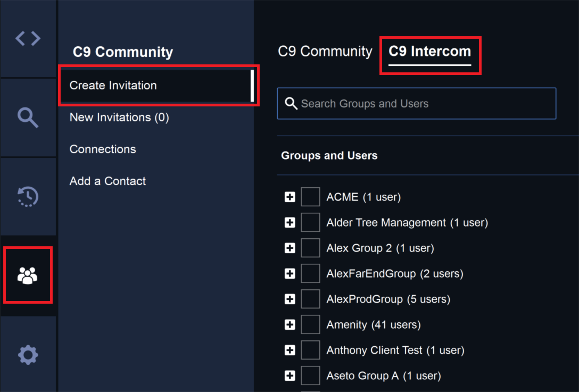Select Alder Tree Management (1 user) text
Screen dimensions: 579x392
click(x=407, y=222)
